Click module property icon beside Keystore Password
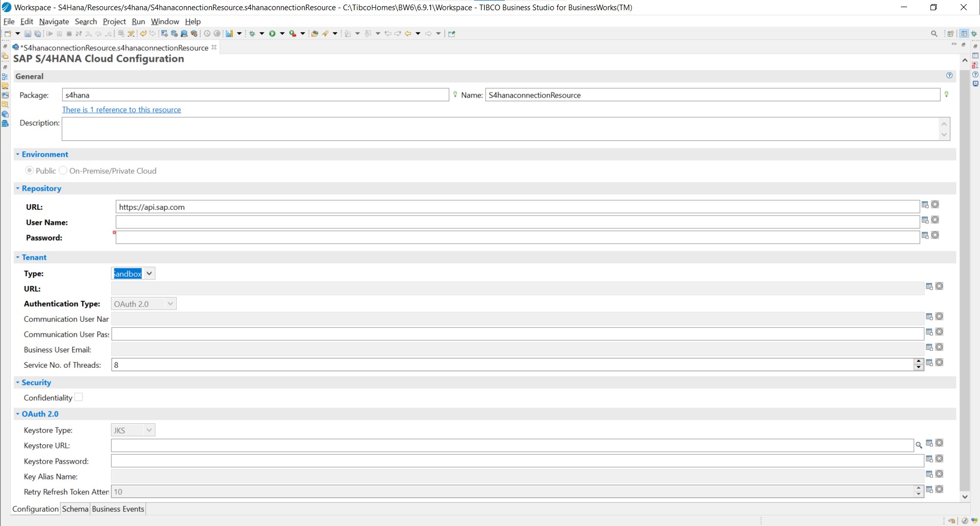The width and height of the screenshot is (980, 526). pos(929,459)
